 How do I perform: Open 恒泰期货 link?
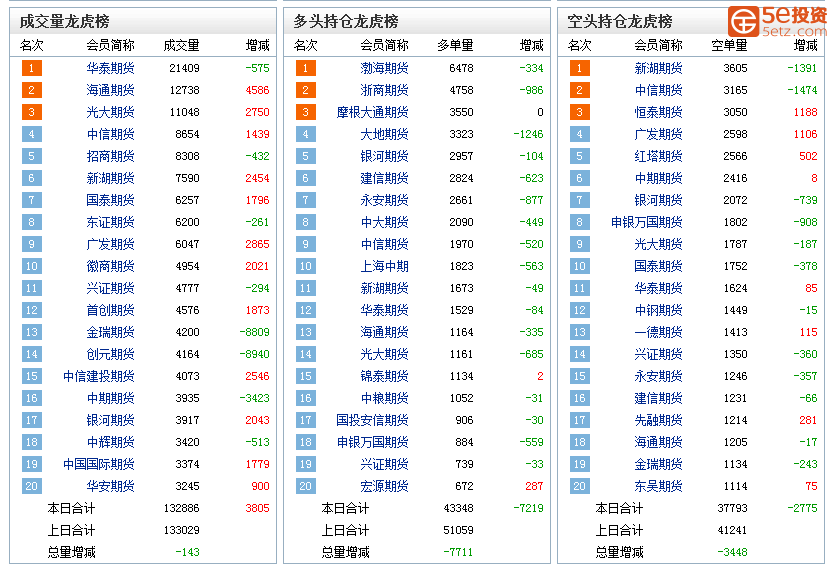click(x=659, y=112)
